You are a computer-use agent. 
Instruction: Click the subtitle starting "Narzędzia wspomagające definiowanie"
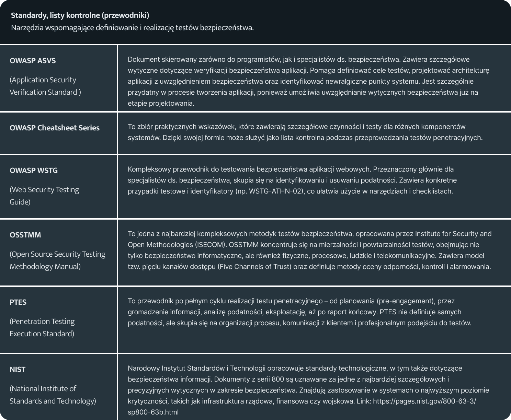(x=132, y=28)
